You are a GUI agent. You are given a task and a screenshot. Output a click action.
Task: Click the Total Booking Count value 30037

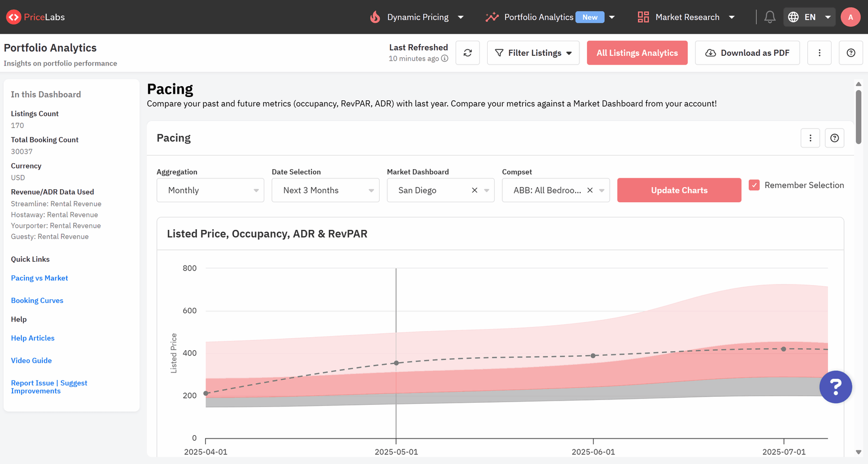[22, 152]
